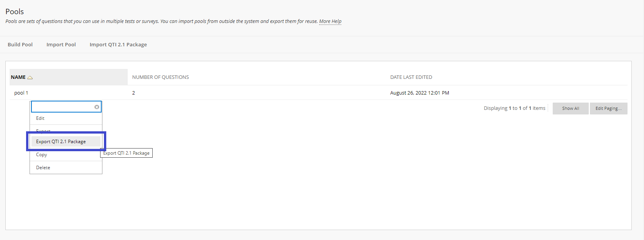Select the pool 1 row name
Screen dimensions: 644x240
(21, 93)
